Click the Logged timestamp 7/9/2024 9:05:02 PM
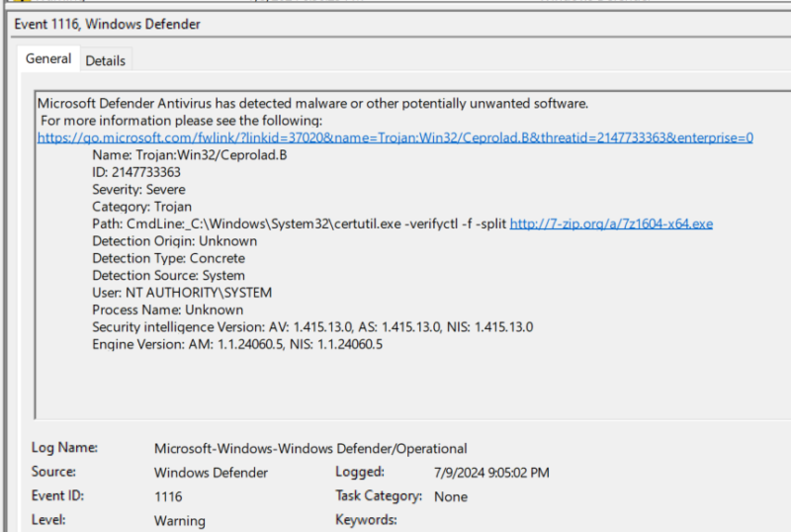Viewport: 791px width, 532px height. [x=491, y=473]
